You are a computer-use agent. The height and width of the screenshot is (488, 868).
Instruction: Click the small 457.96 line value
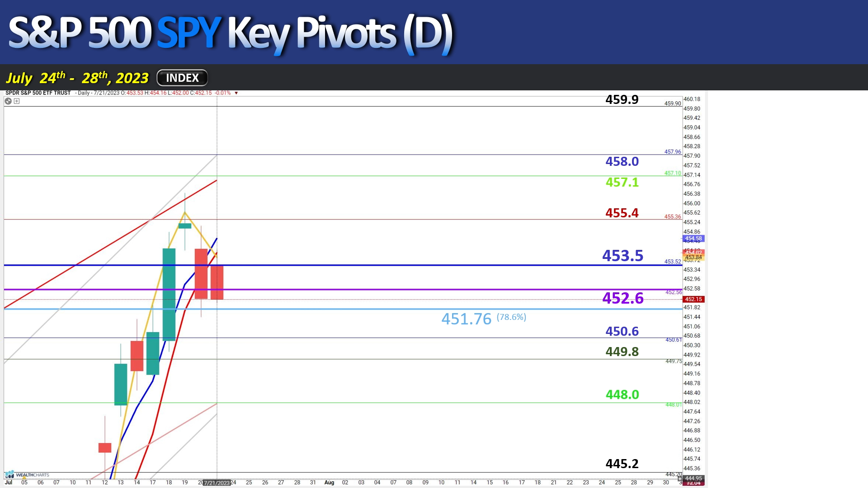point(673,152)
